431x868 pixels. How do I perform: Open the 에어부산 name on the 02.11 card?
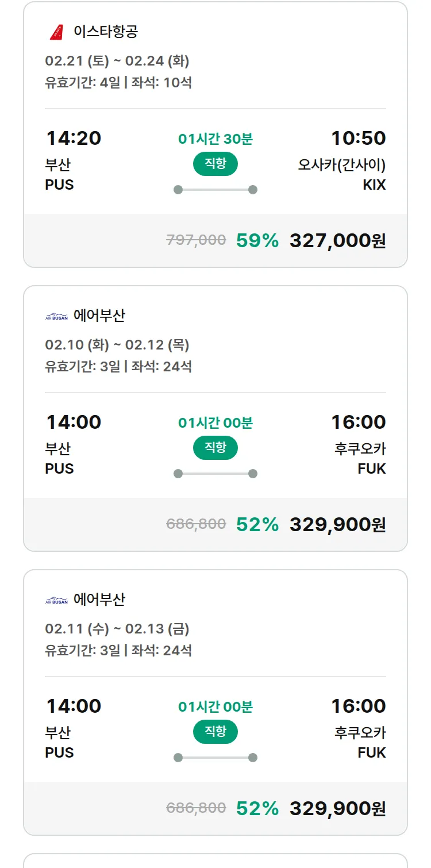(99, 600)
